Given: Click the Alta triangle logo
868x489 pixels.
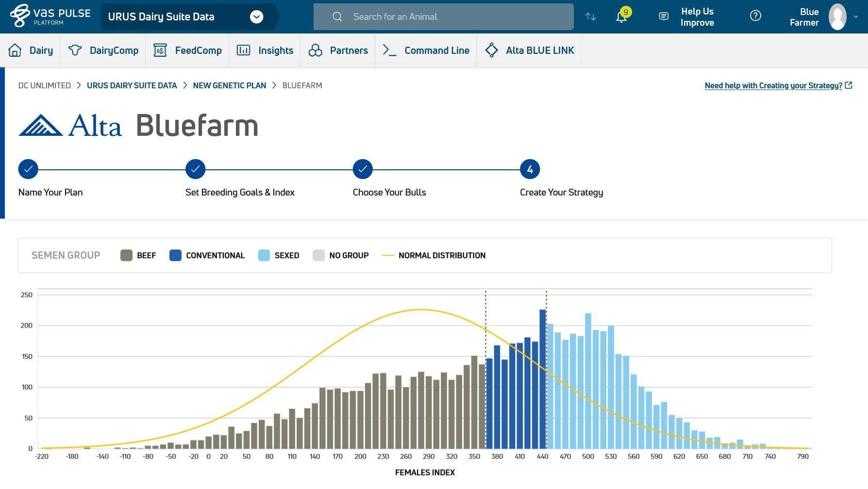Looking at the screenshot, I should 41,125.
